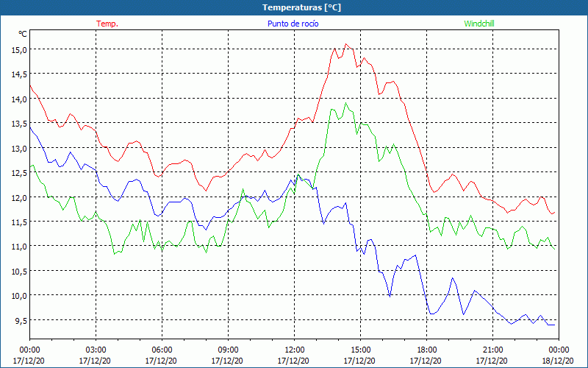Click the 14,5 y-axis value
588x368 pixels.
[20, 74]
